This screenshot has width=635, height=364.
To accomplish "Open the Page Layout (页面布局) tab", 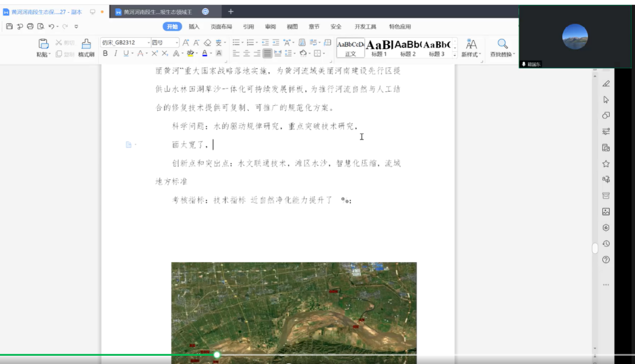I will click(221, 26).
